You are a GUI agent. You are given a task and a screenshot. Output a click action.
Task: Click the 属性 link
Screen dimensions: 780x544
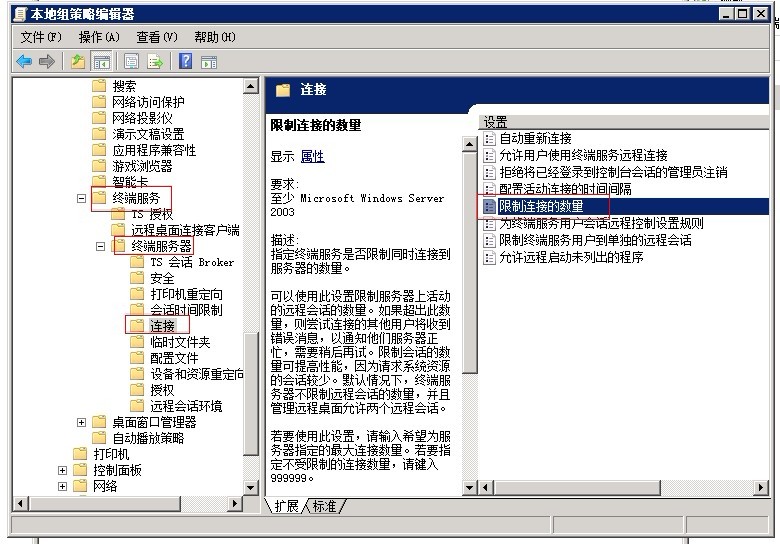coord(313,156)
